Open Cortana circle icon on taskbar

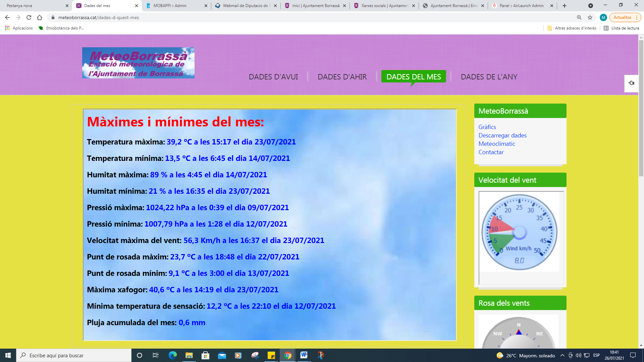tap(140, 355)
